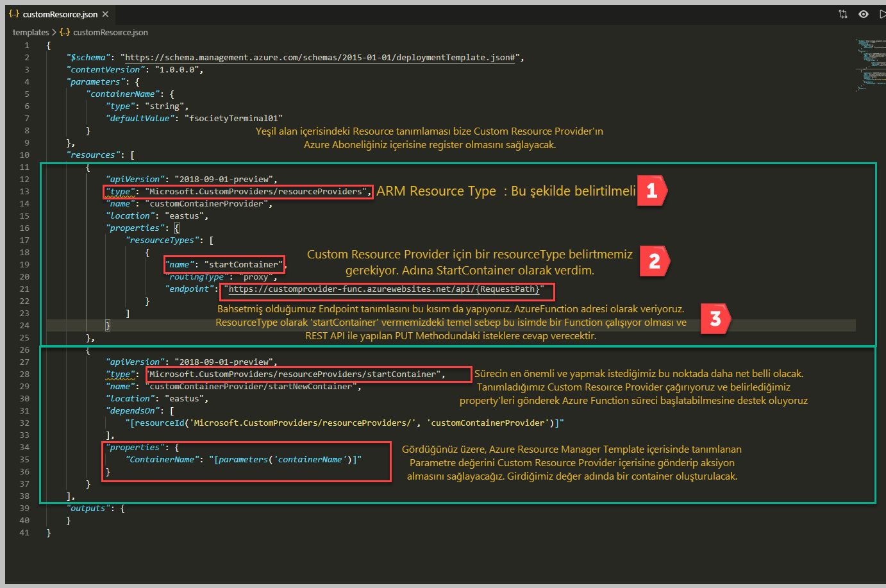Click the "contentVersion" key
The width and height of the screenshot is (886, 588).
[x=106, y=69]
